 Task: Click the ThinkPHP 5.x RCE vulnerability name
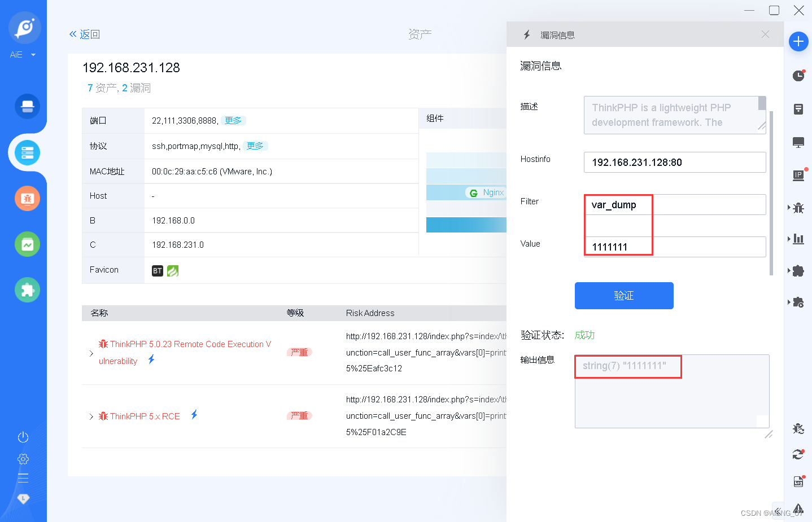[145, 416]
